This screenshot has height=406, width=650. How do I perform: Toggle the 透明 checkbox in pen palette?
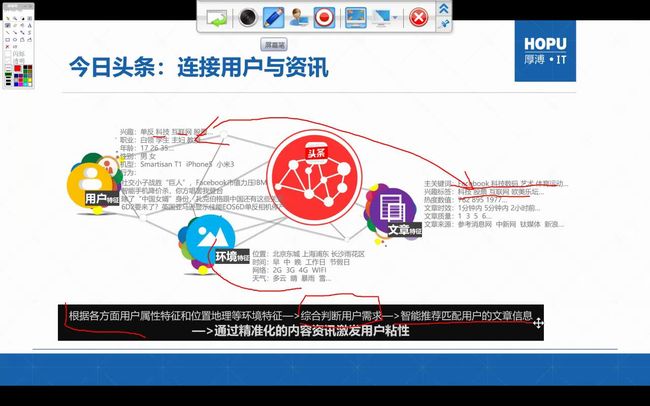7,60
